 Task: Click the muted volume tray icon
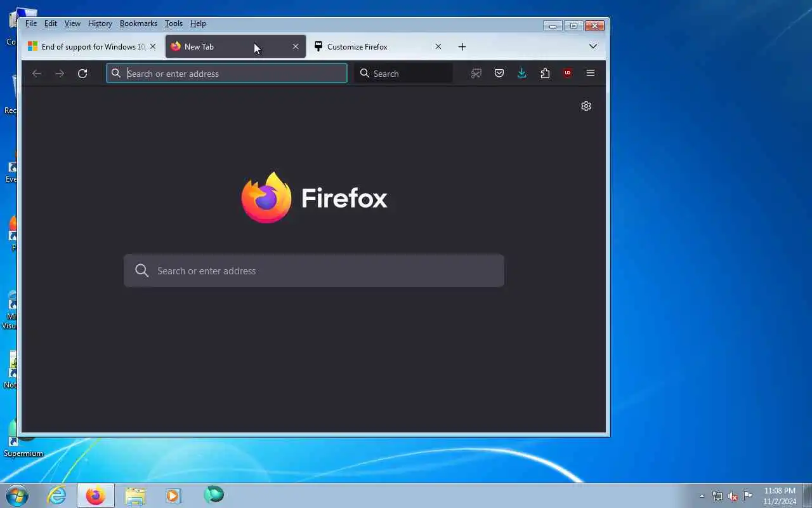[733, 496]
